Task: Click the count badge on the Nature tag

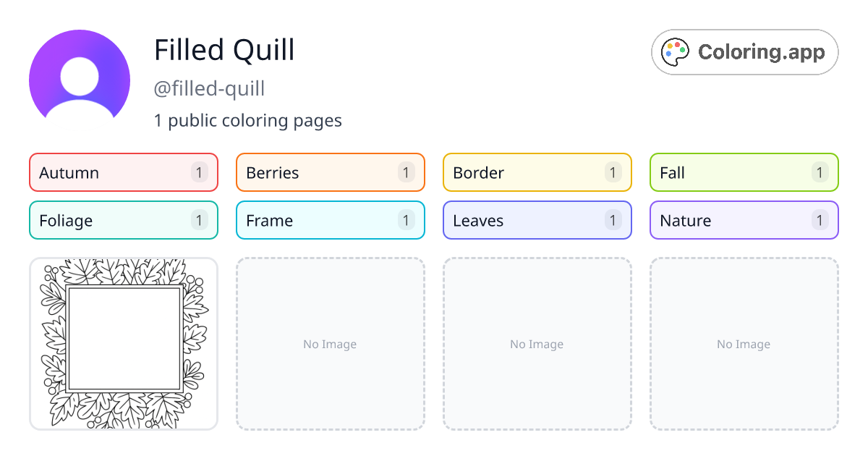Action: (x=820, y=220)
